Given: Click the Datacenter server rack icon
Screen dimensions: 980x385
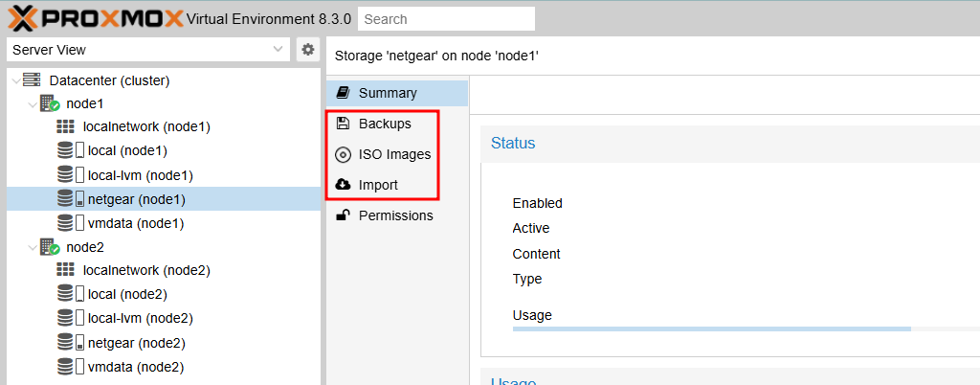Looking at the screenshot, I should pos(32,80).
